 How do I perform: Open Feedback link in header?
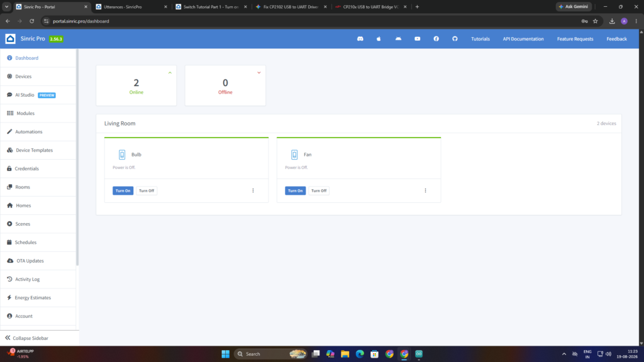point(616,39)
